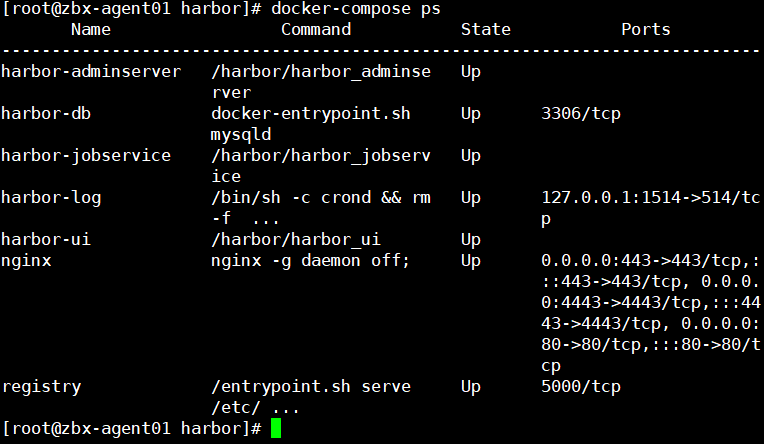Click the last '[root@zbx-agent01 harbor]#' prompt
The height and width of the screenshot is (444, 764).
point(132,428)
